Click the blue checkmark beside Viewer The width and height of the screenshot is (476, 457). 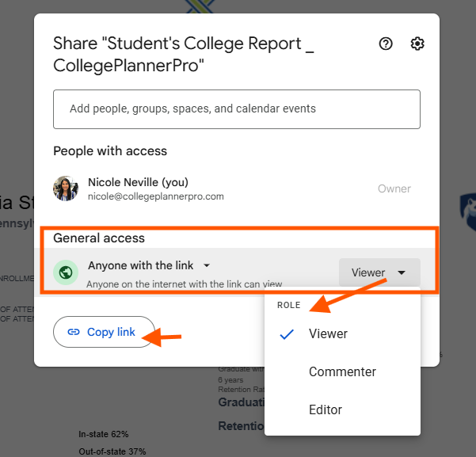[288, 334]
